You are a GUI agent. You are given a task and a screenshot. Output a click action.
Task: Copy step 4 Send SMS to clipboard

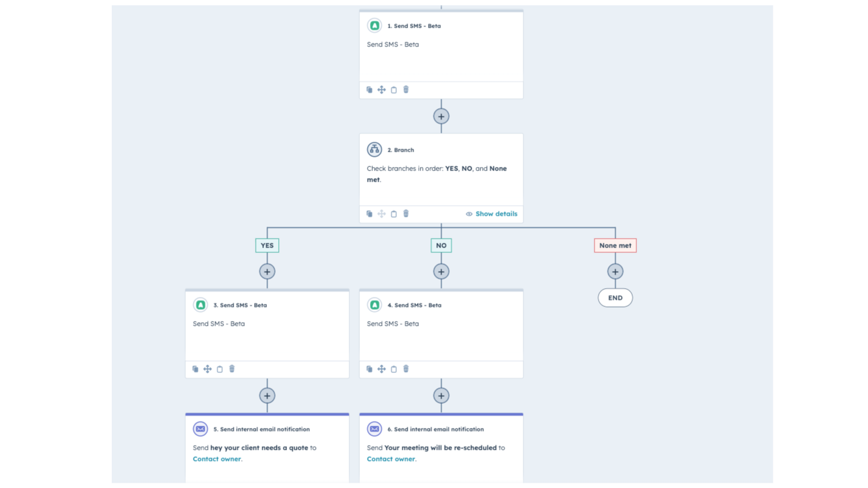click(x=394, y=369)
